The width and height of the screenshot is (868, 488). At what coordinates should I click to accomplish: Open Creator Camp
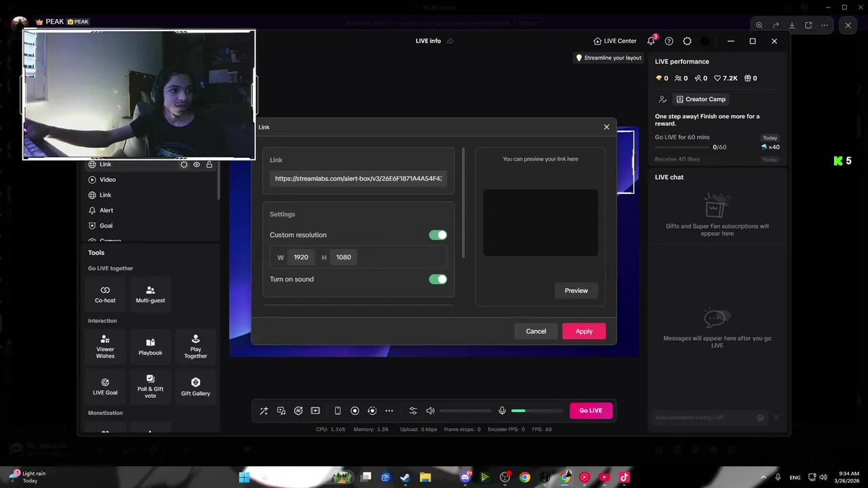click(701, 99)
